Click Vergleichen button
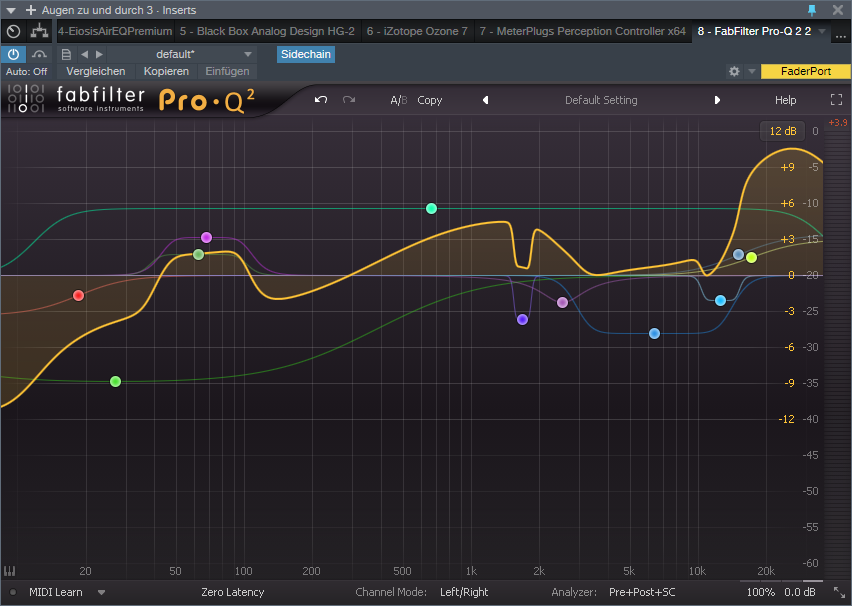The image size is (852, 606). (x=96, y=71)
